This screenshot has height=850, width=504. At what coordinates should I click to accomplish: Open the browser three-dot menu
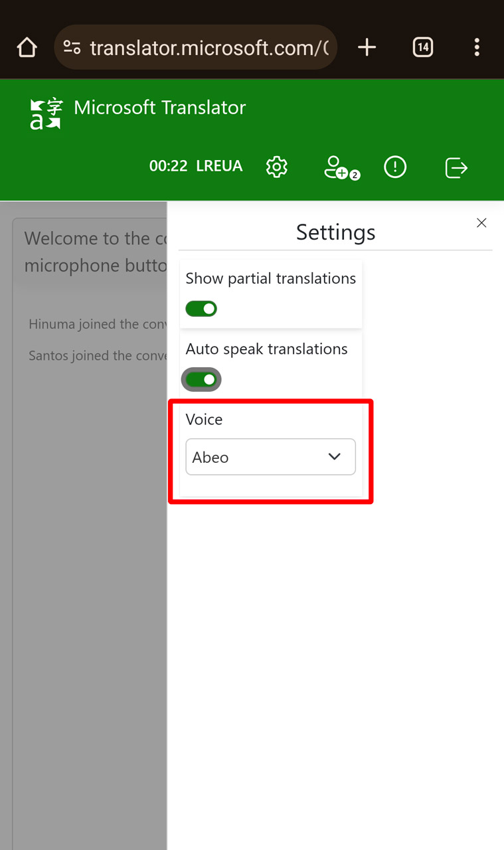click(477, 47)
